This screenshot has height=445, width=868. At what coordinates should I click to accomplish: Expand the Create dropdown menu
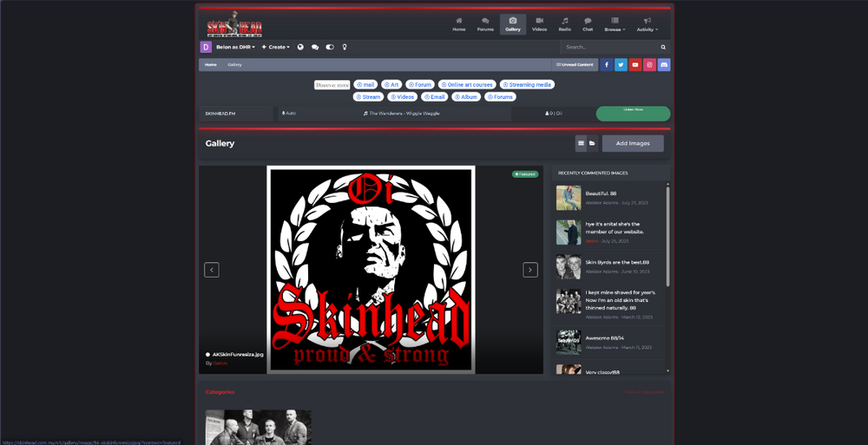276,48
